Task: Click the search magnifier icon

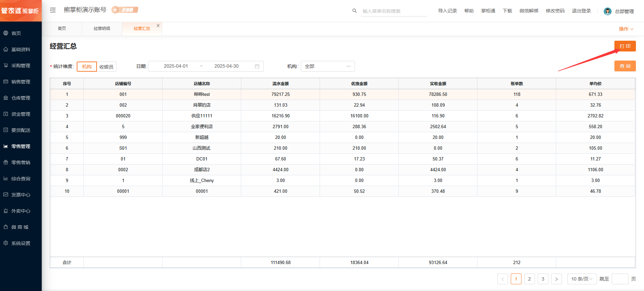Action: point(354,11)
